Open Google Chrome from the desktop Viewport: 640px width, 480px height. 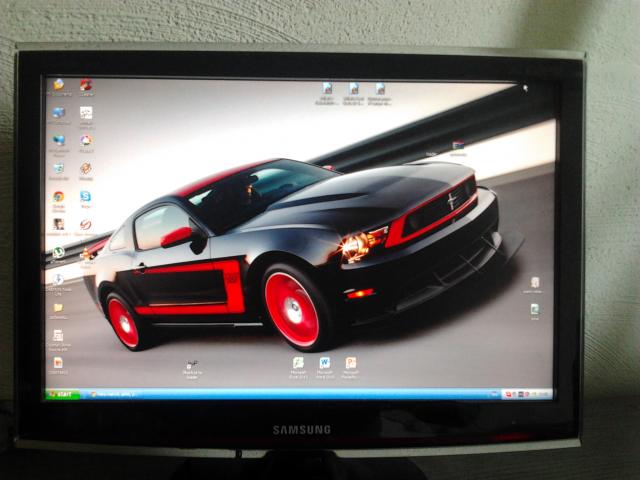pyautogui.click(x=59, y=197)
